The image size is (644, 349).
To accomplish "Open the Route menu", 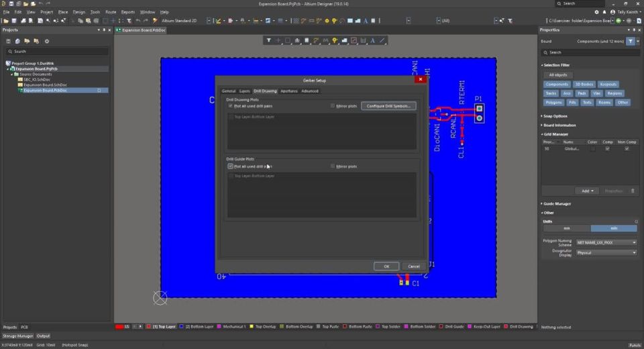I will pyautogui.click(x=111, y=12).
